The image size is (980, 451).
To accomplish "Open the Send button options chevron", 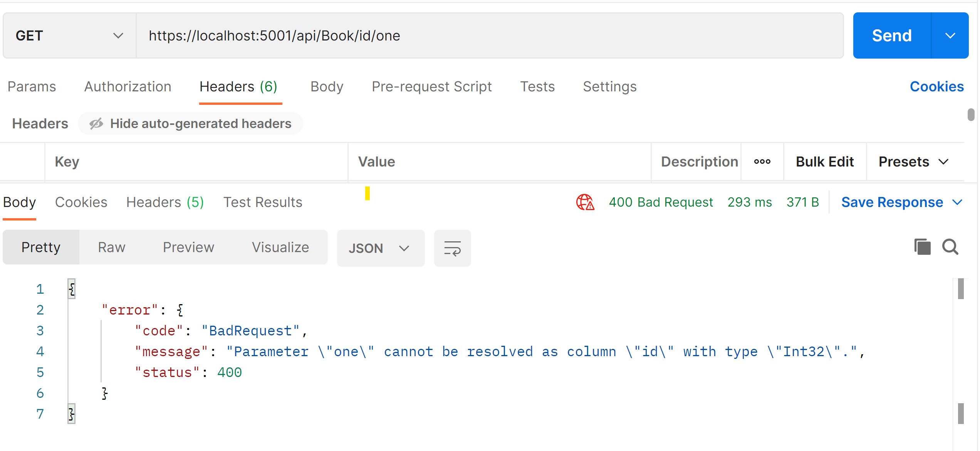I will 950,35.
